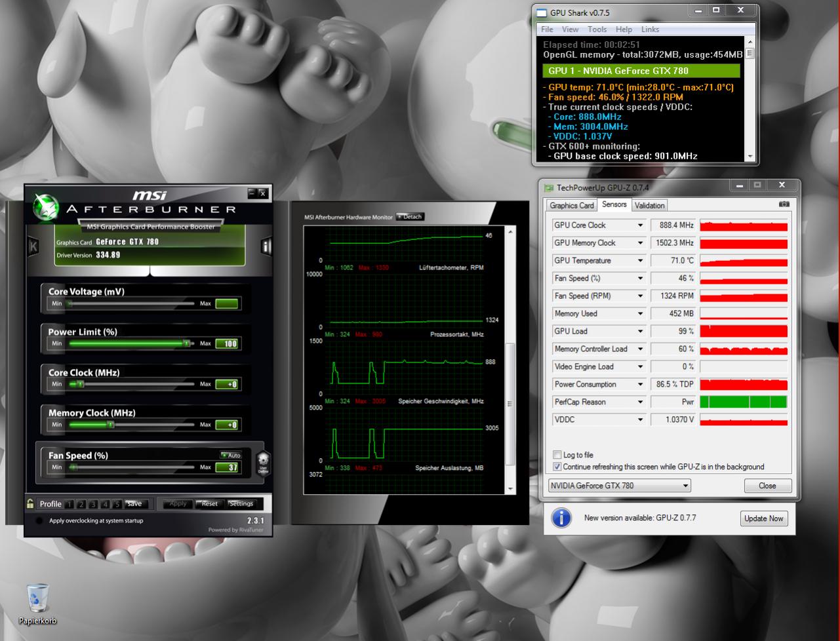Click the Power Limit 100 value field
Screen dimensions: 840x641
[x=227, y=343]
